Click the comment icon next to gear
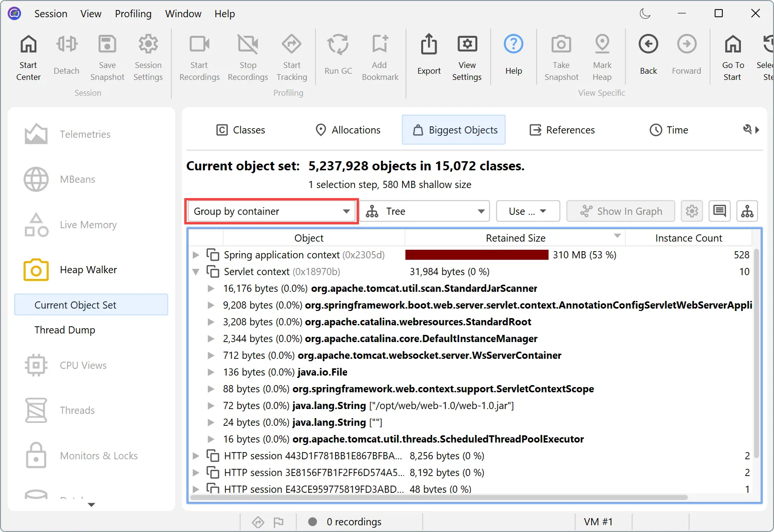This screenshot has height=532, width=774. point(719,211)
